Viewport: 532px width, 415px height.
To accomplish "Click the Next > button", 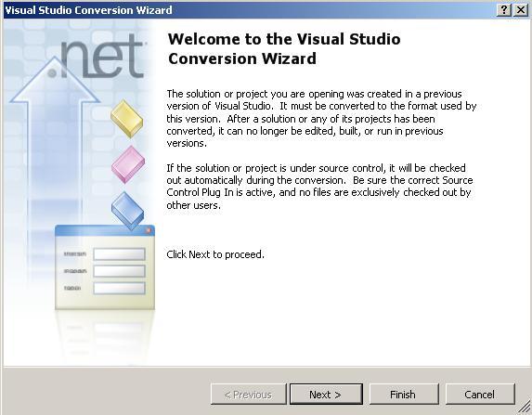I will pyautogui.click(x=326, y=395).
